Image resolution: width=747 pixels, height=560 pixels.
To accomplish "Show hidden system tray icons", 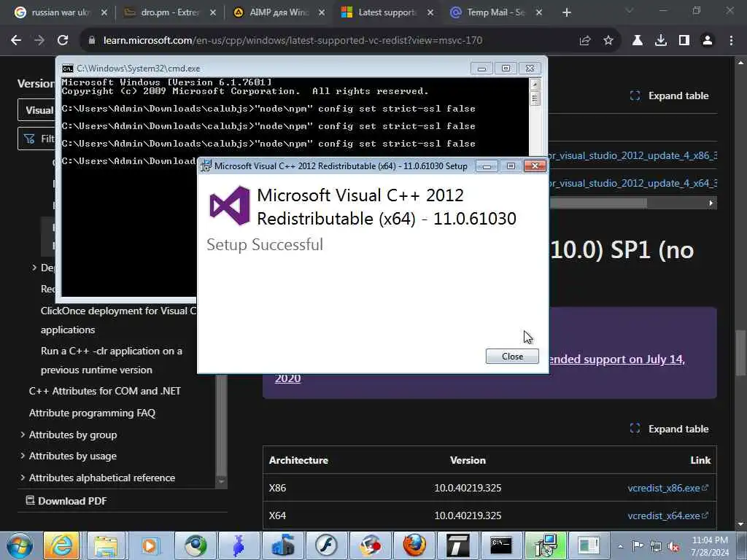I will point(620,547).
